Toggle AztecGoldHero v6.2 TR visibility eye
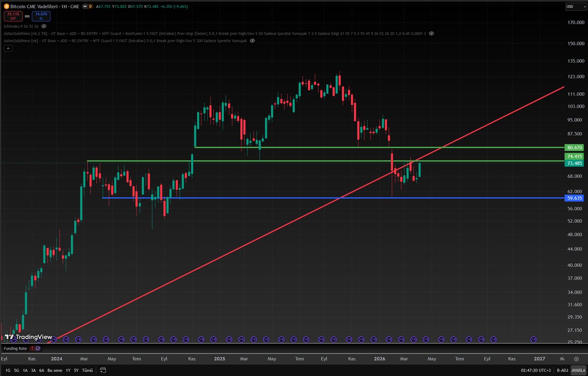The height and width of the screenshot is (376, 588). 431,33
